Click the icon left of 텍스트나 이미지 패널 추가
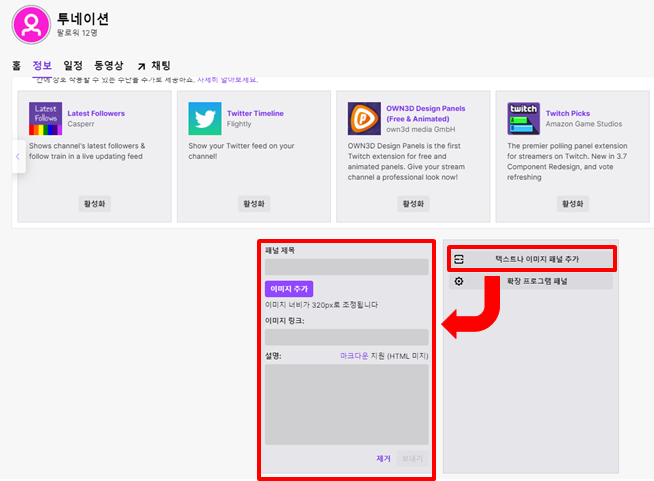The height and width of the screenshot is (481, 654). (459, 259)
